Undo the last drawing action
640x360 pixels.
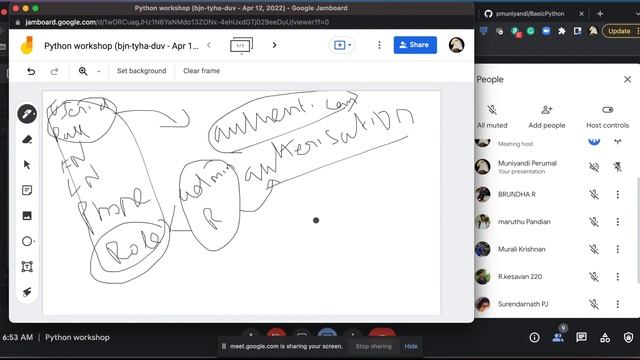31,71
